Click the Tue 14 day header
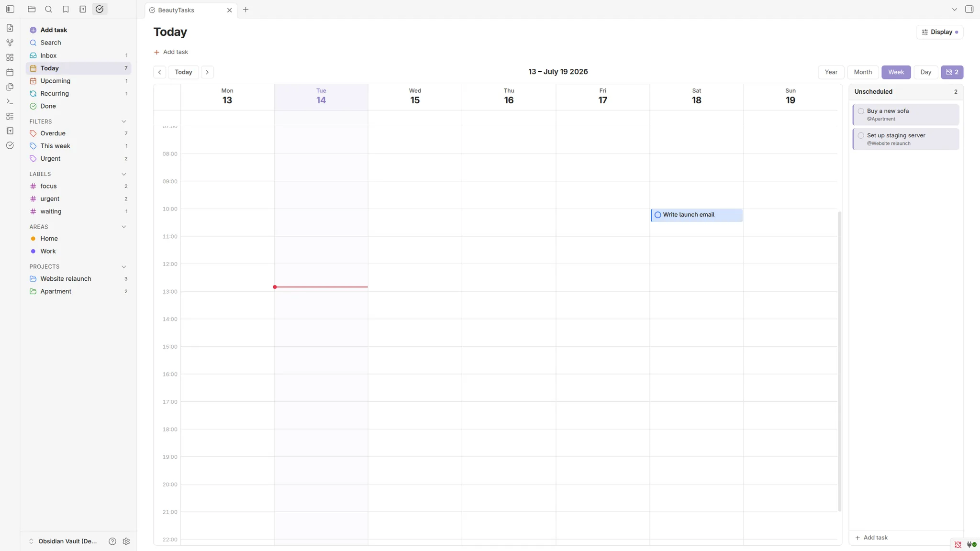 [x=321, y=97]
